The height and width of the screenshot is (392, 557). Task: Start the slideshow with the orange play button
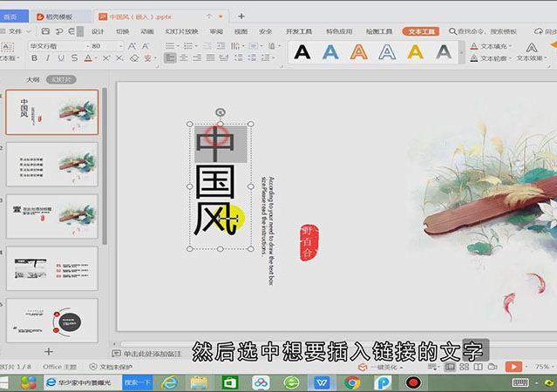[x=513, y=367]
